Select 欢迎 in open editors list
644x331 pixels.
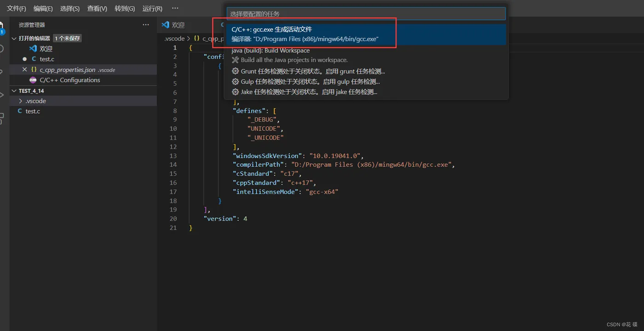tap(46, 49)
